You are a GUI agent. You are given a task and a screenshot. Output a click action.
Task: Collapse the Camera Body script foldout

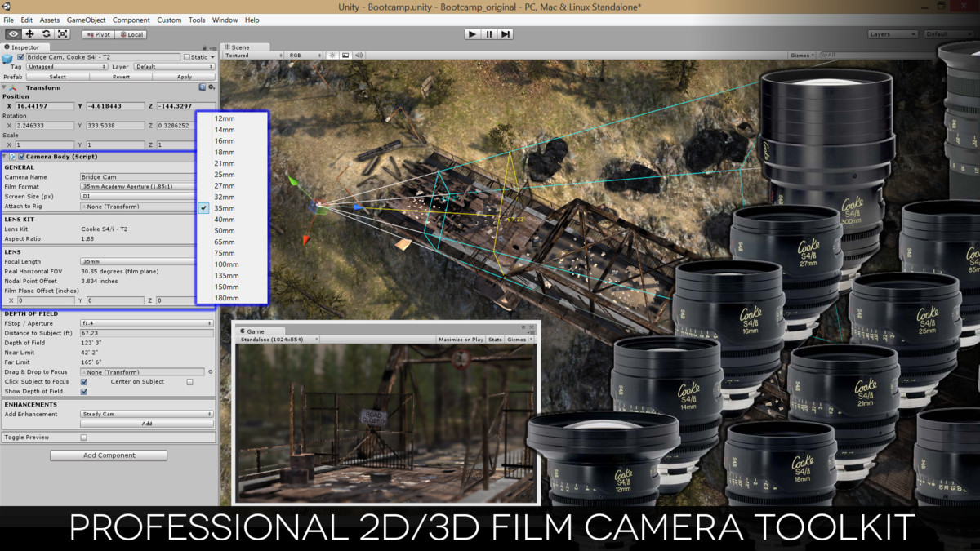(x=5, y=157)
